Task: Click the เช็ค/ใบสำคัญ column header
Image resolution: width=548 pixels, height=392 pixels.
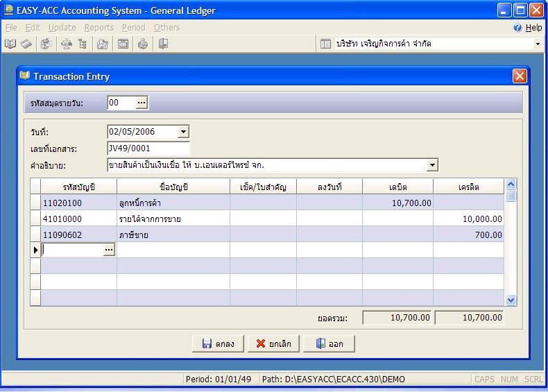Action: click(263, 187)
